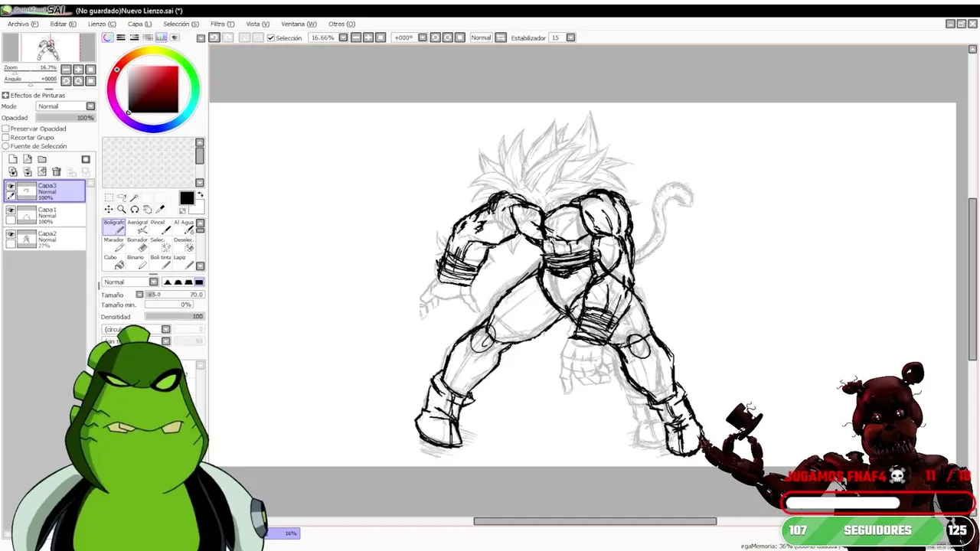This screenshot has height=551, width=980.
Task: Click toolbar Normal view mode button
Action: [x=481, y=37]
